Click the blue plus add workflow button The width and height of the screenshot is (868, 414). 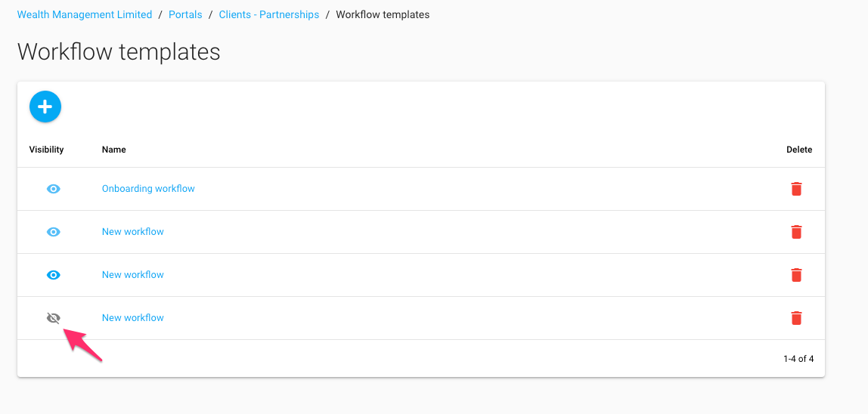pyautogui.click(x=45, y=107)
